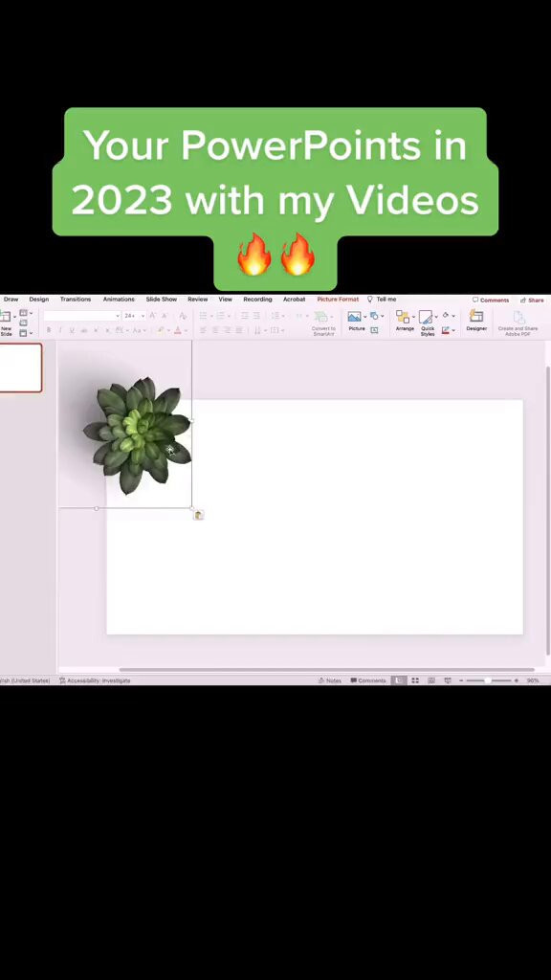Image resolution: width=551 pixels, height=980 pixels.
Task: Align text to the left
Action: pyautogui.click(x=203, y=330)
